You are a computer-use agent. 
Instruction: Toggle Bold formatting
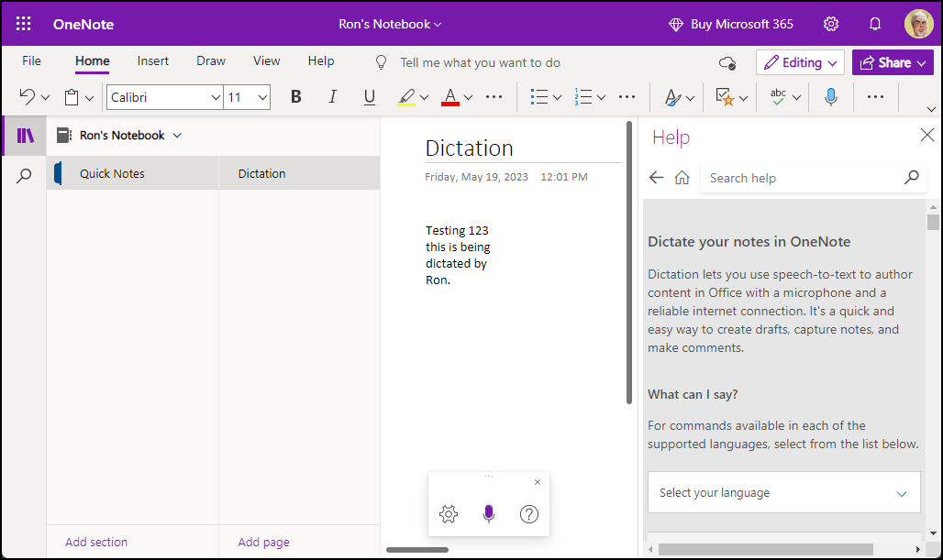296,97
